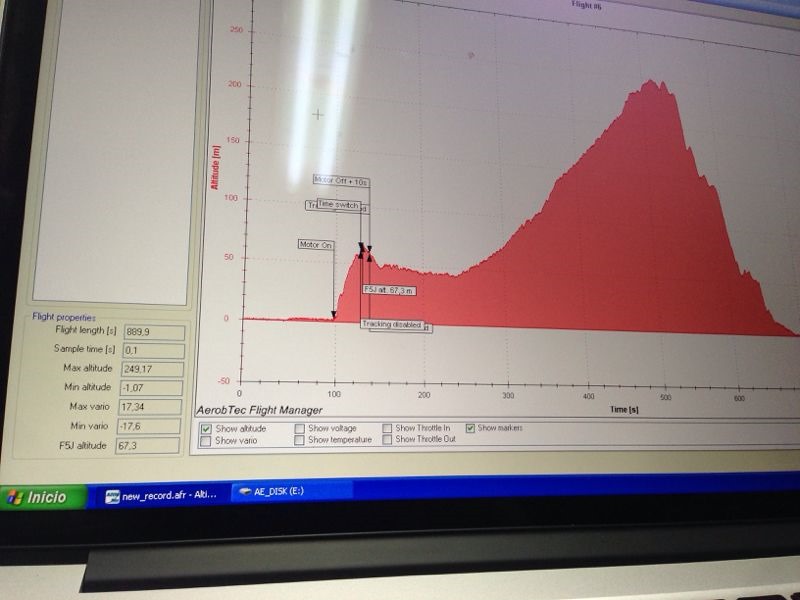The image size is (800, 600).
Task: Select the Motor Off + 10s marker
Action: (341, 181)
